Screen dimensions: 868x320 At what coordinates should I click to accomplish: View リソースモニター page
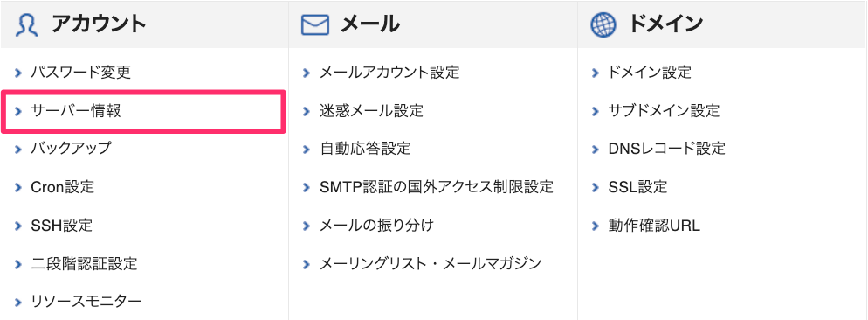[86, 301]
